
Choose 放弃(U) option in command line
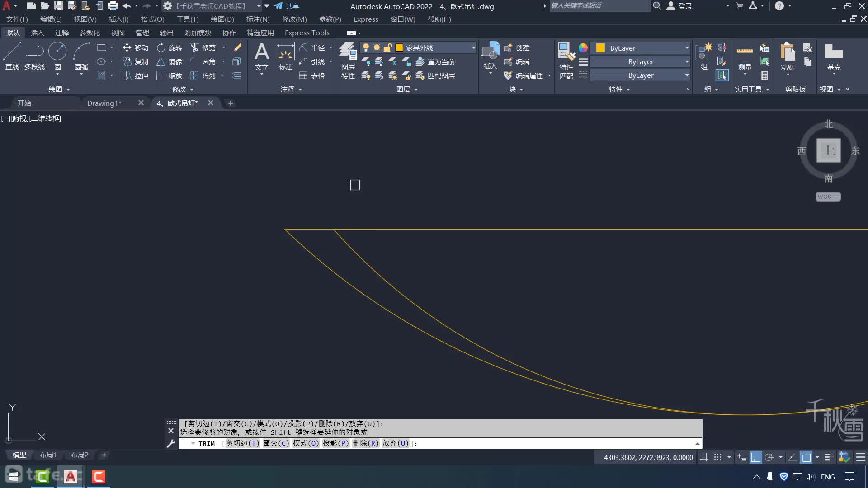point(395,443)
